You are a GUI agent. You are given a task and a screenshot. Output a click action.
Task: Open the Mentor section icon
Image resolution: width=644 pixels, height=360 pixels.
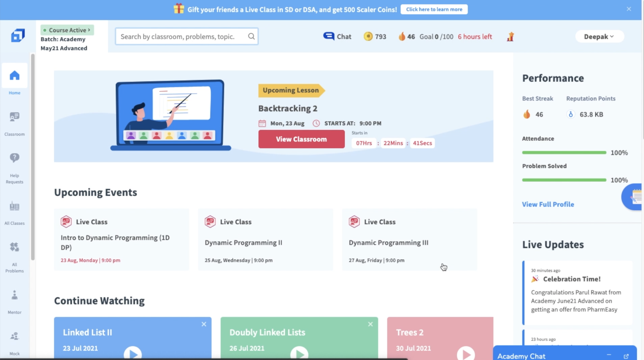coord(14,295)
